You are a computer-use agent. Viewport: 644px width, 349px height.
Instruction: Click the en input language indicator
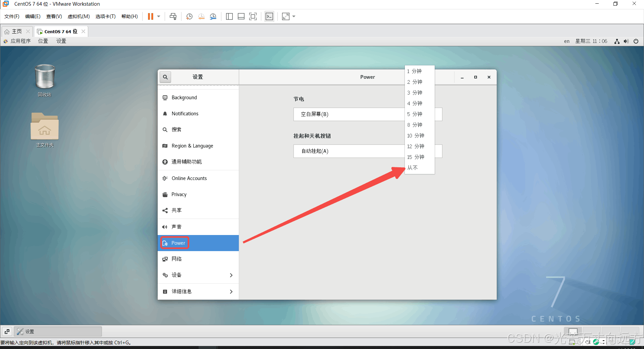pos(567,41)
